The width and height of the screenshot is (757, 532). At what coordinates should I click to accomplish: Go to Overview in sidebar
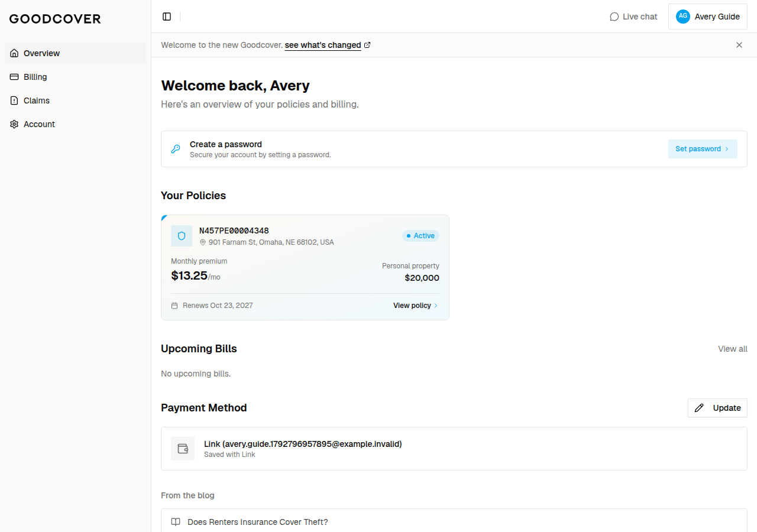point(75,53)
